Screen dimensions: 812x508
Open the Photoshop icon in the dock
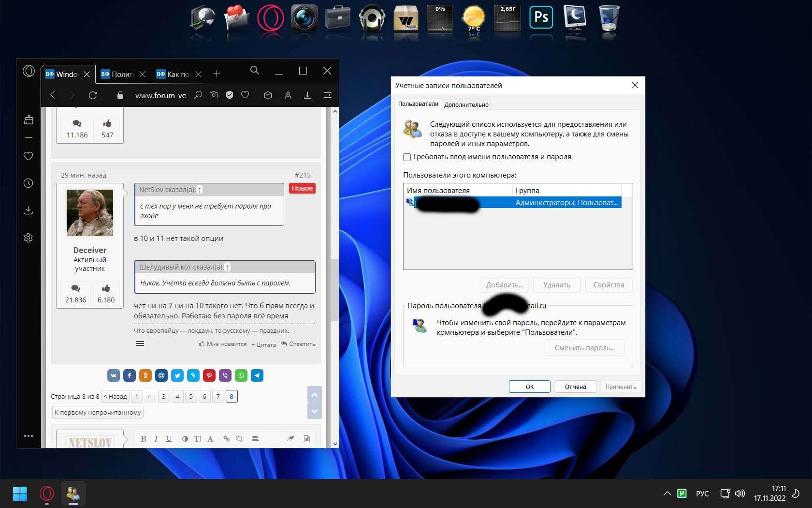coord(541,18)
